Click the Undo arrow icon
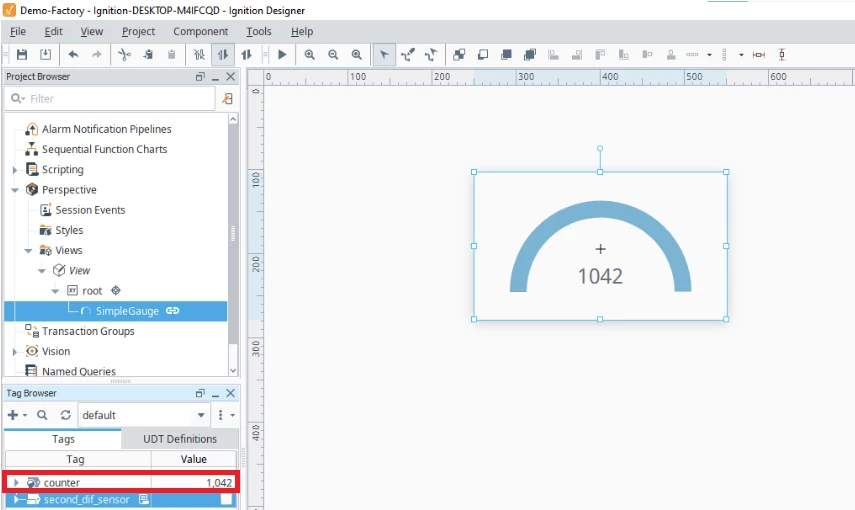The image size is (855, 510). [x=73, y=55]
